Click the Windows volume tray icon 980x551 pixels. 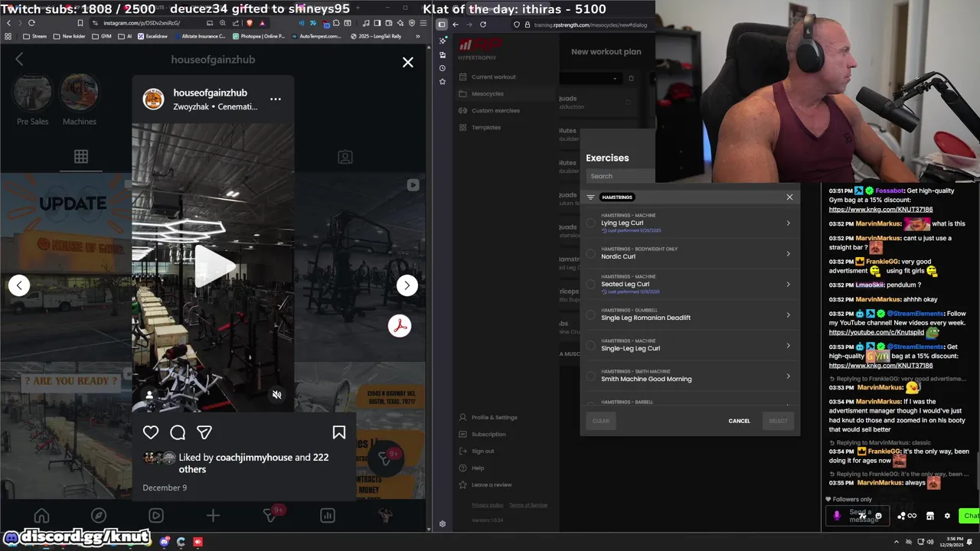[931, 542]
